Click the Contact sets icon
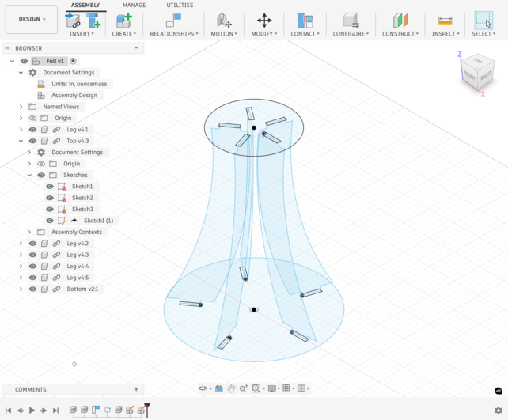 point(305,21)
